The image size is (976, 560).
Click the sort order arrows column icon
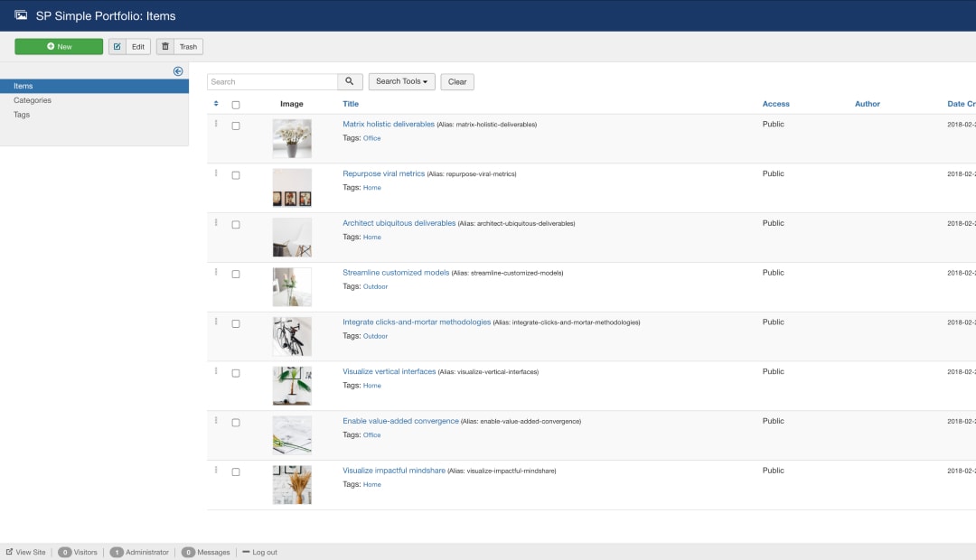point(216,104)
